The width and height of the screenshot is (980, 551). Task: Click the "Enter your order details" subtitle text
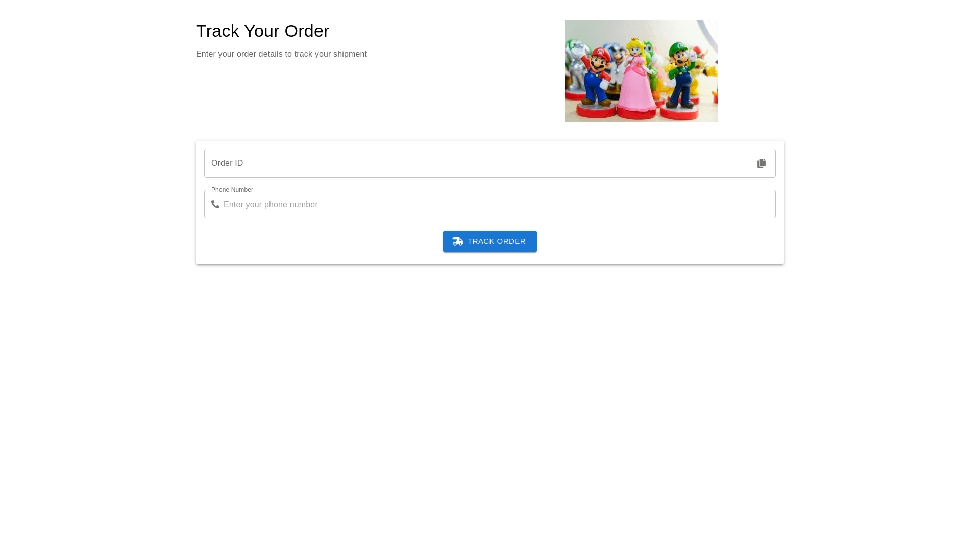282,54
